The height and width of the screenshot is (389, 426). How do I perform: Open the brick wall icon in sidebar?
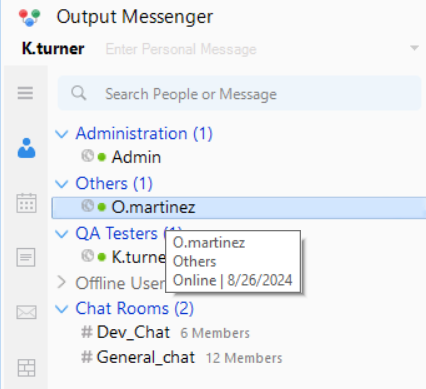tap(26, 368)
